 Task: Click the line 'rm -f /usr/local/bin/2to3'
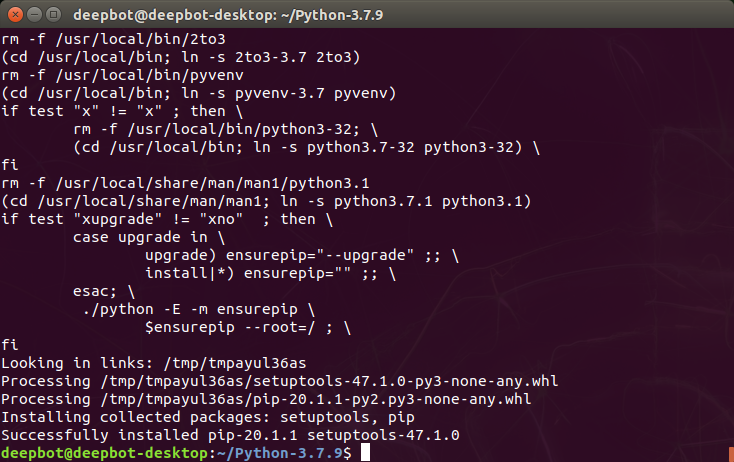(113, 39)
